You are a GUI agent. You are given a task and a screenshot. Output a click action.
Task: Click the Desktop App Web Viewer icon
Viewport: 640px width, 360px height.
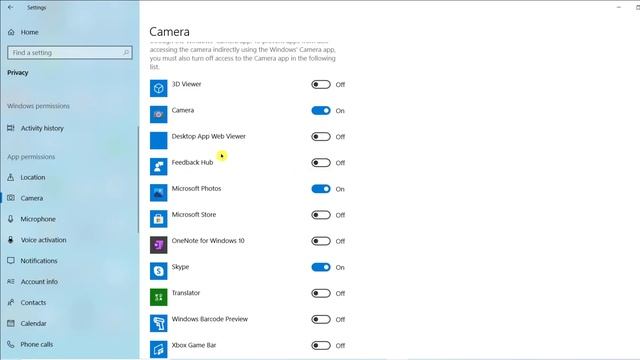(158, 140)
